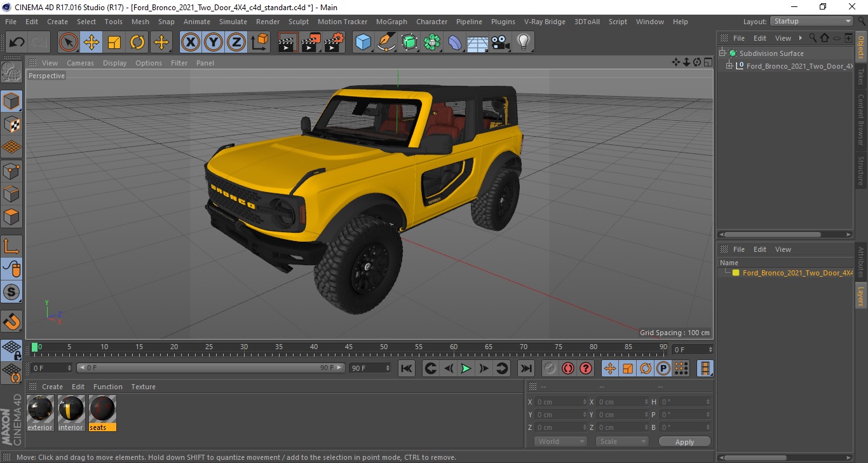Open Bend deformer icon
This screenshot has width=868, height=463.
click(x=455, y=43)
